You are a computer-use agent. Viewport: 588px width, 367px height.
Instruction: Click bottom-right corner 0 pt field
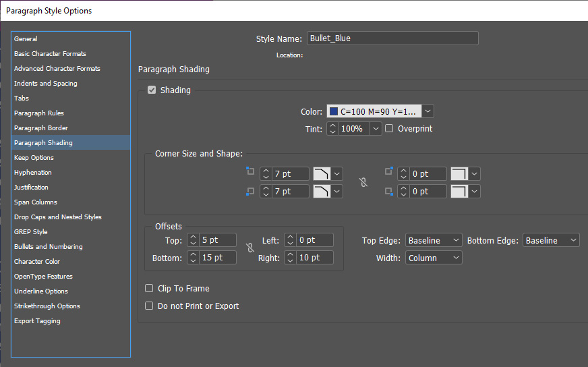point(428,192)
